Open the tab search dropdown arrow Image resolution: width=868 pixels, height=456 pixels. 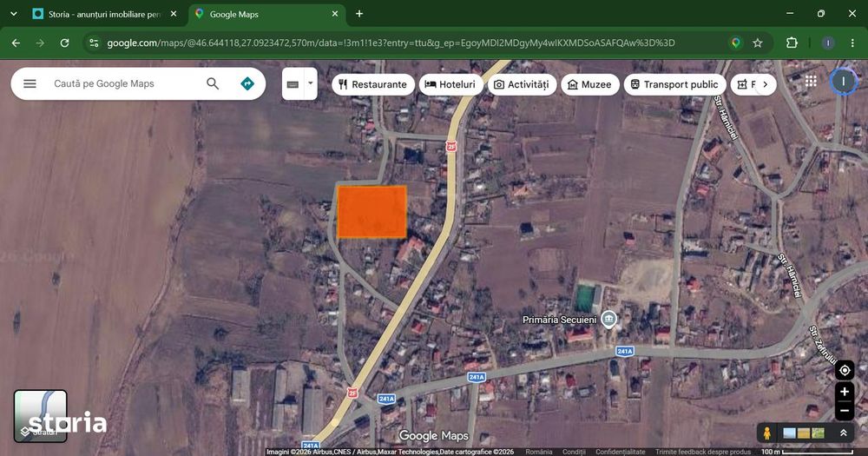(14, 14)
